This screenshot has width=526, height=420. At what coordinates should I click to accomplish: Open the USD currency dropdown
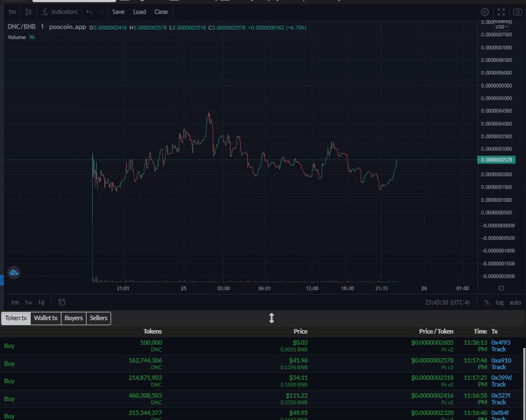tap(501, 27)
